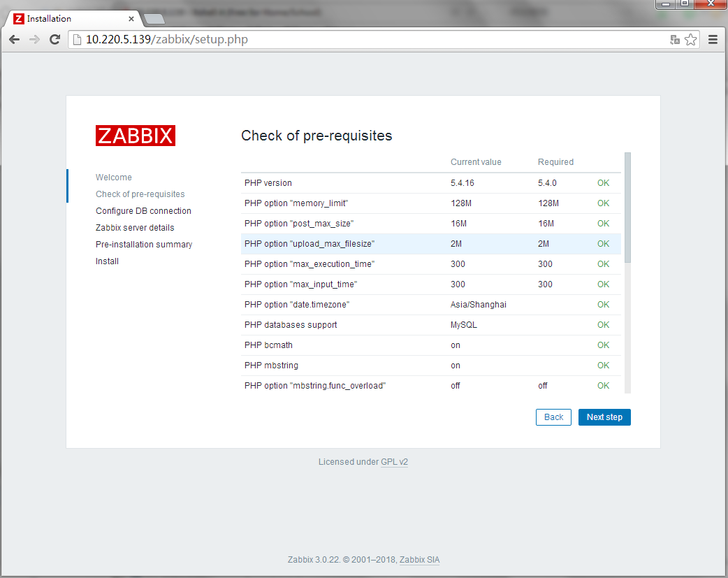728x578 pixels.
Task: Bookmark page with star icon
Action: tap(691, 40)
